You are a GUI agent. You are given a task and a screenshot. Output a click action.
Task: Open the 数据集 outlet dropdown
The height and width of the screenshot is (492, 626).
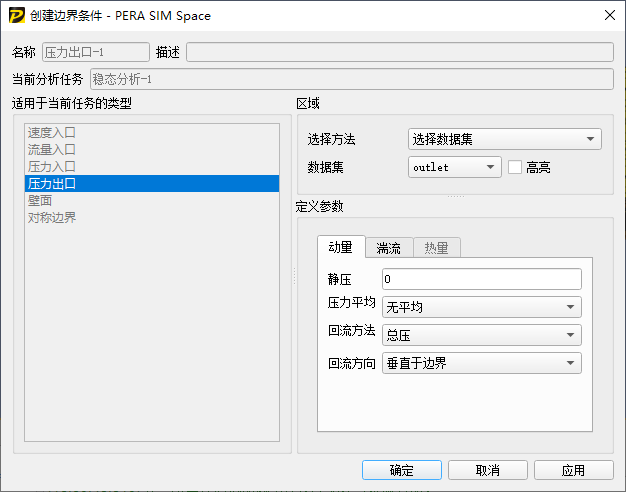coord(455,167)
